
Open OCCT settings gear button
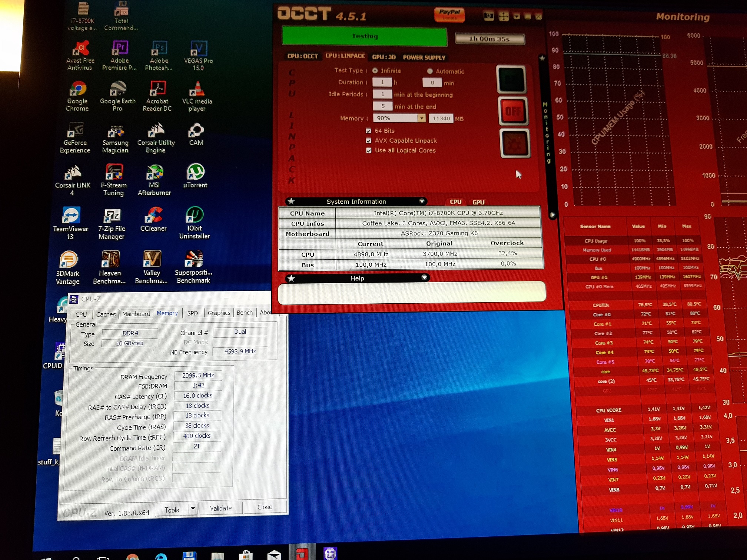514,144
